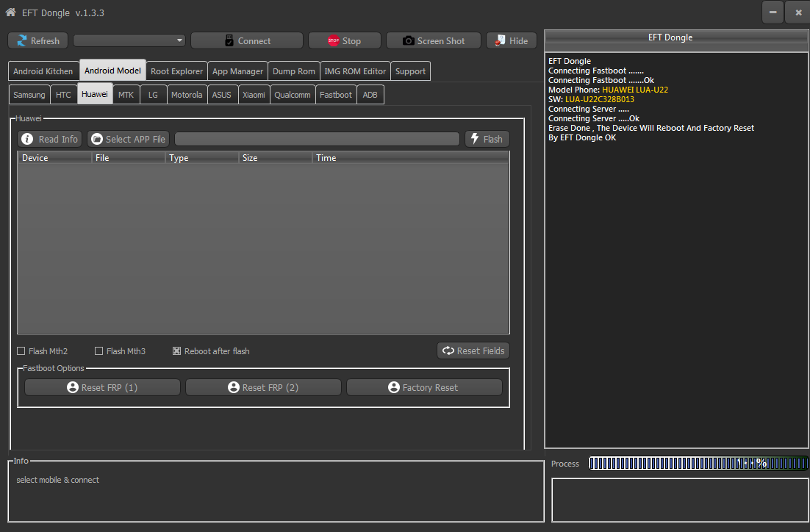The height and width of the screenshot is (532, 810).
Task: Select the Xiaomi tab
Action: (254, 95)
